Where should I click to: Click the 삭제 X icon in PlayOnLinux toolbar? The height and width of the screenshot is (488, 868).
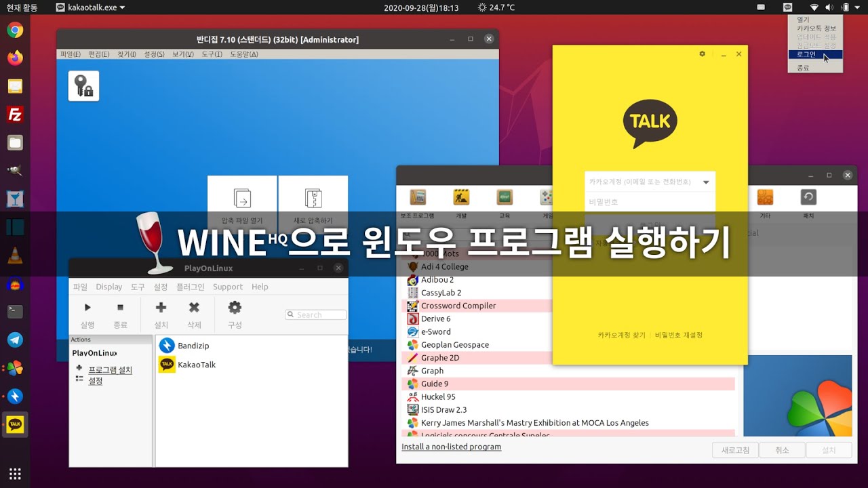[x=194, y=308]
